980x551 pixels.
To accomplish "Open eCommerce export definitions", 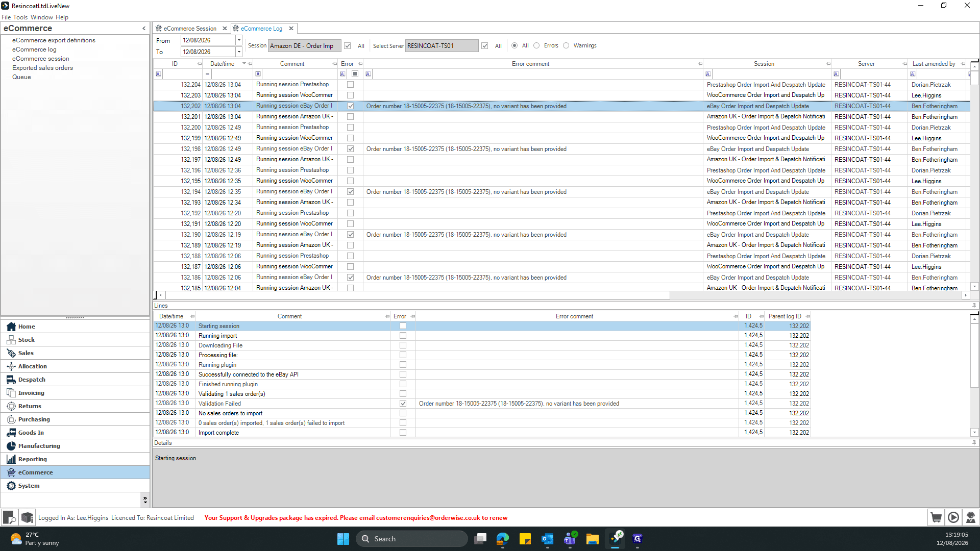I will pyautogui.click(x=54, y=40).
